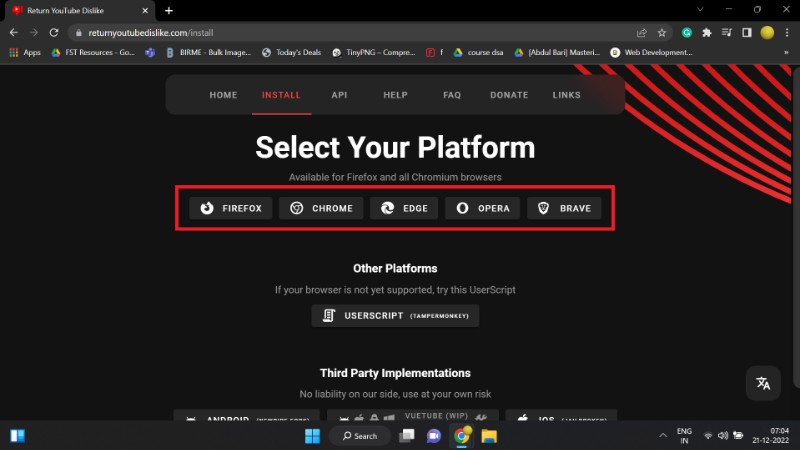800x450 pixels.
Task: Open the Web Development bookmark
Action: coord(651,52)
